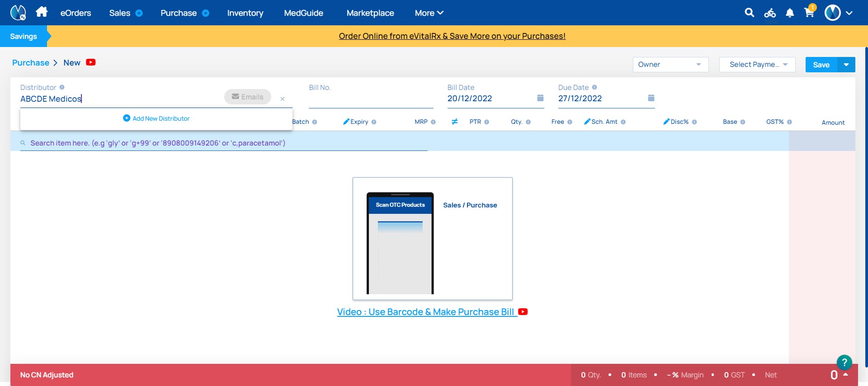Click the eVitalRx logo icon
This screenshot has height=386, width=868.
coord(18,13)
